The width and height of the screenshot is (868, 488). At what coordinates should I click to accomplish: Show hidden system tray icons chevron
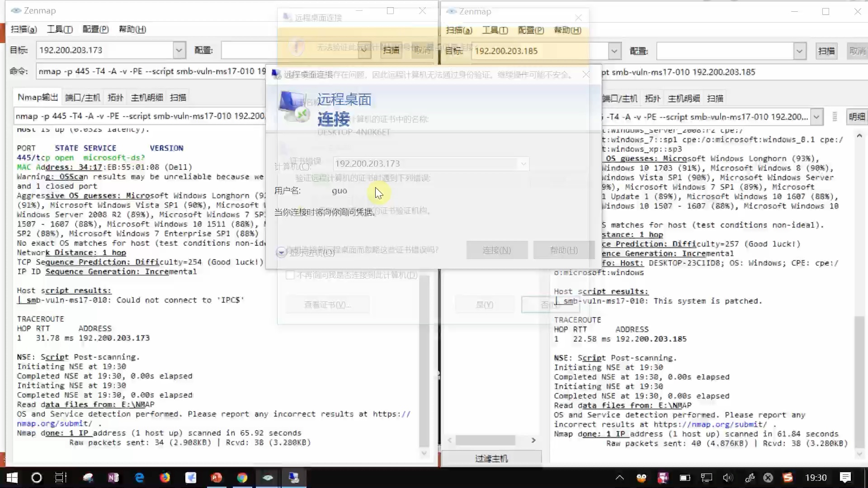click(620, 478)
